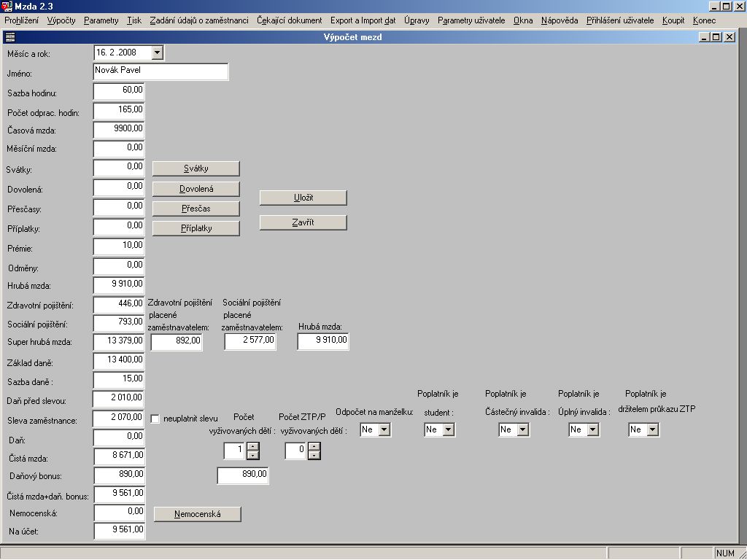Decrease Počet ZTP/P dětí with down arrow
The height and width of the screenshot is (560, 747).
click(314, 455)
